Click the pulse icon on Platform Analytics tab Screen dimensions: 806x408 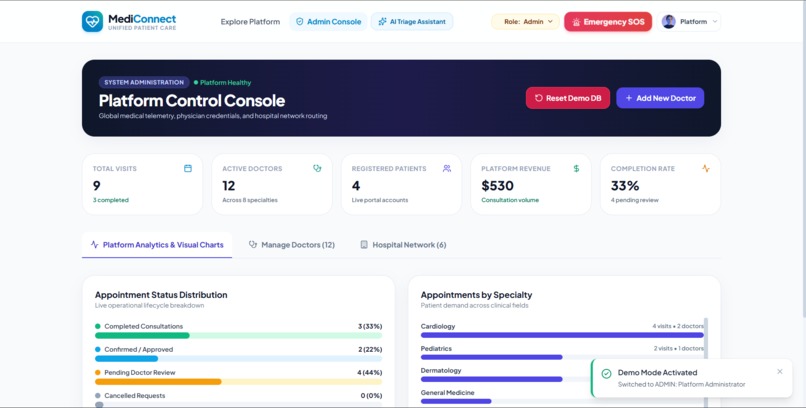pos(95,245)
